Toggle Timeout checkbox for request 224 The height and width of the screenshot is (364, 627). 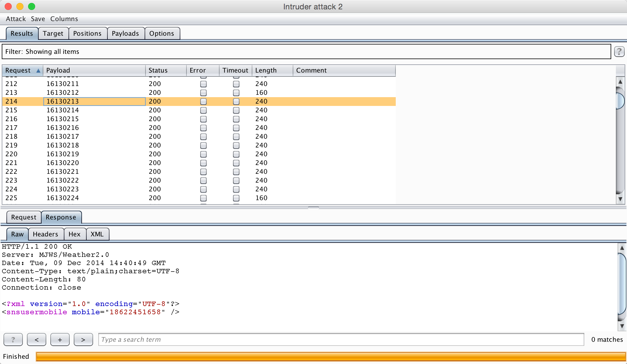(236, 189)
